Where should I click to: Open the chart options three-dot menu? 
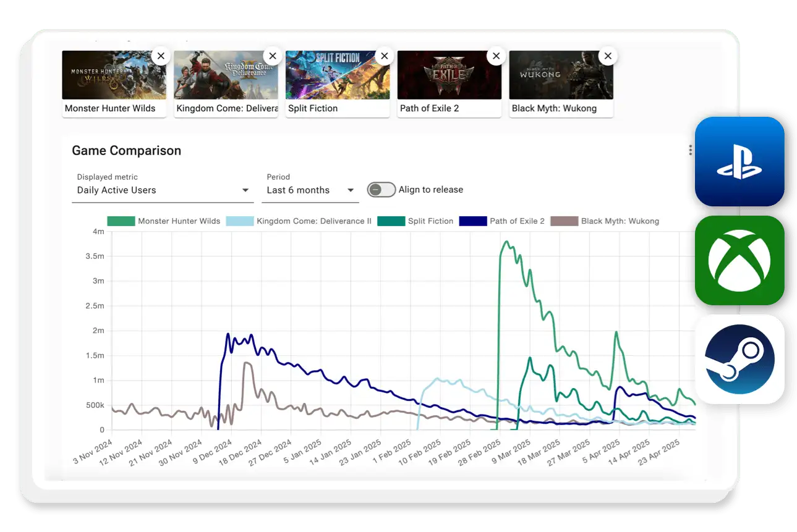point(690,150)
